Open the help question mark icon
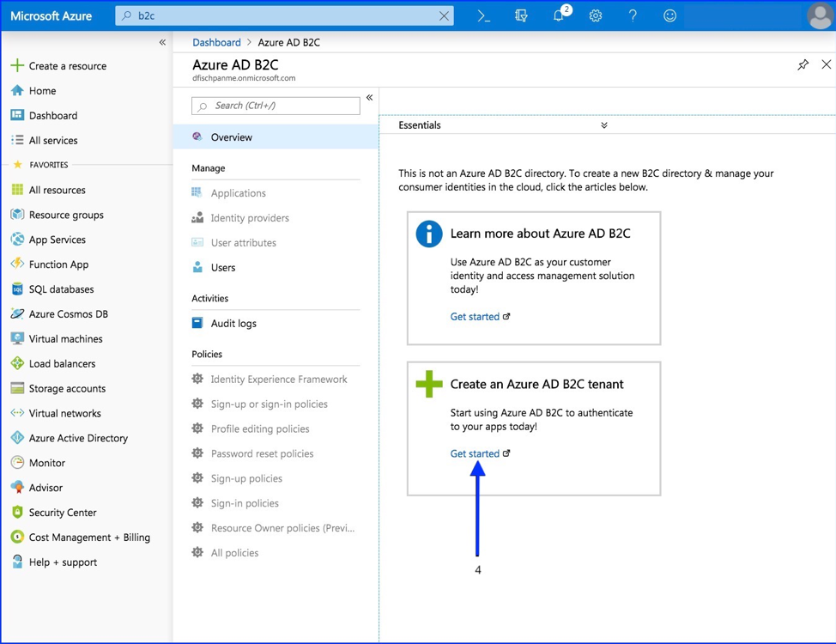This screenshot has height=644, width=836. coord(633,16)
